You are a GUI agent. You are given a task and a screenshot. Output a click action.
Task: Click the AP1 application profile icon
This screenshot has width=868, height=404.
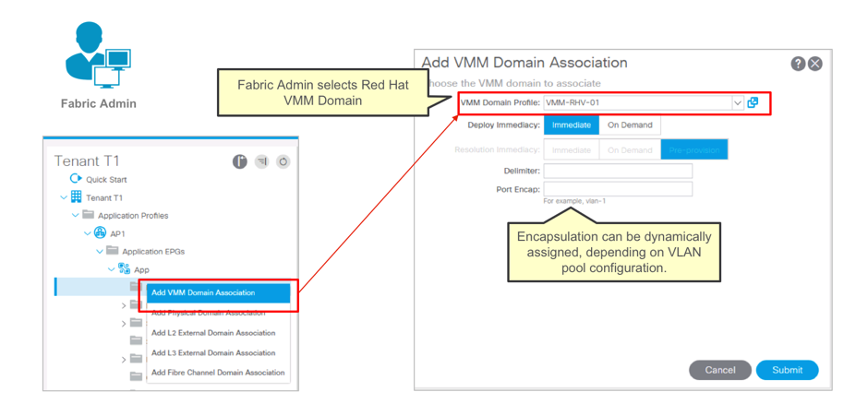(x=101, y=233)
